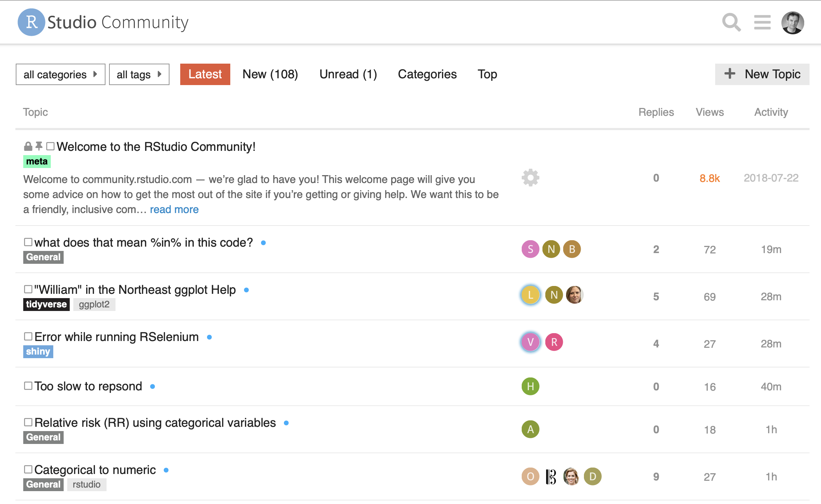
Task: Open the search magnifier icon
Action: point(731,22)
